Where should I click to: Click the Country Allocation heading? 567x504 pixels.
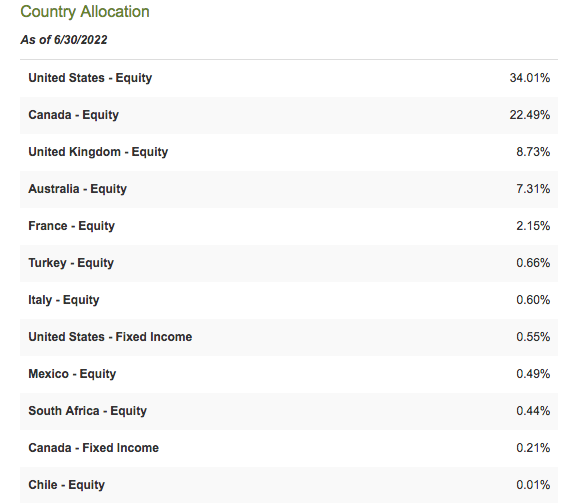point(85,12)
